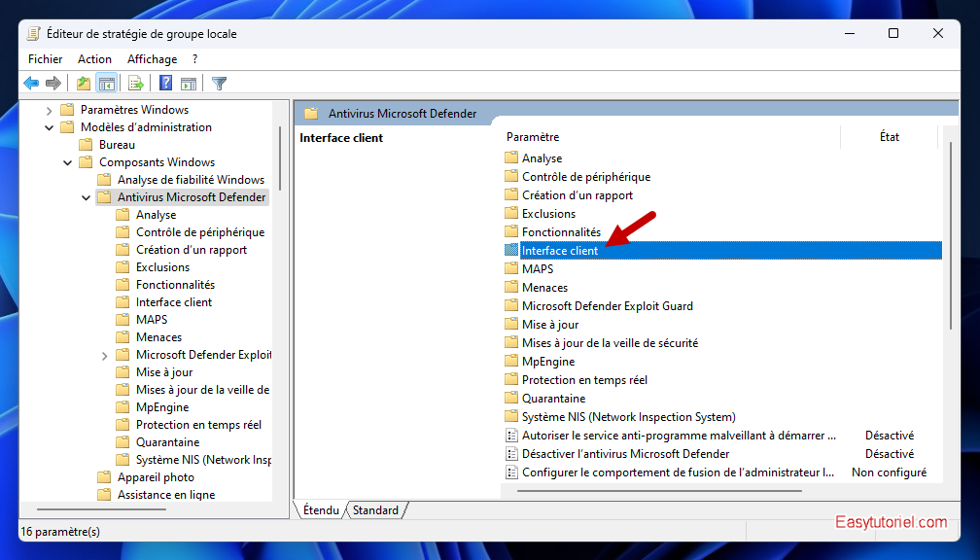Open the Fichier menu
The width and height of the screenshot is (980, 560).
(x=45, y=59)
